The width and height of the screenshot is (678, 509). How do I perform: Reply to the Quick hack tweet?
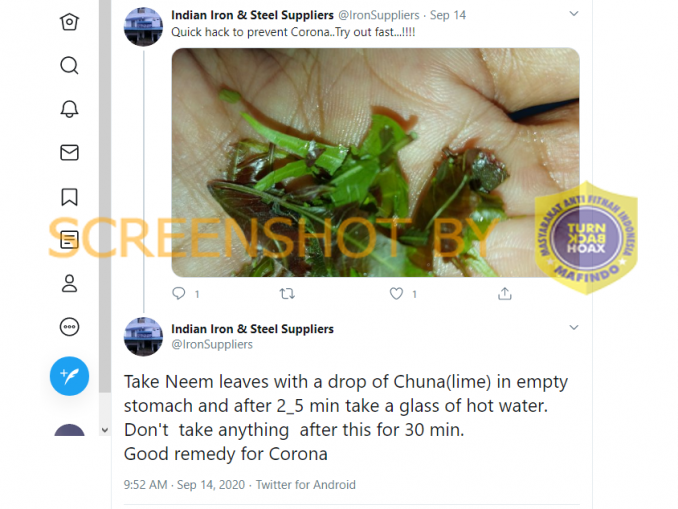[x=179, y=294]
